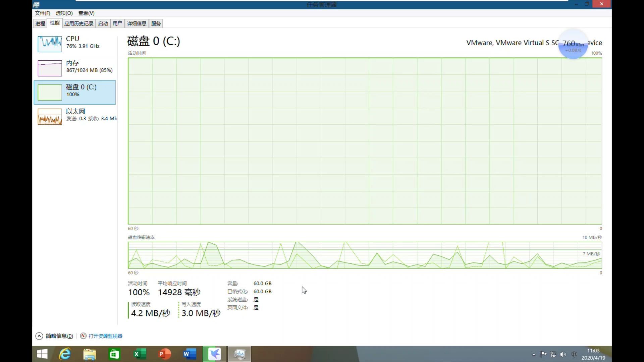Launch Internet Explorer from taskbar
The height and width of the screenshot is (362, 644).
point(65,354)
